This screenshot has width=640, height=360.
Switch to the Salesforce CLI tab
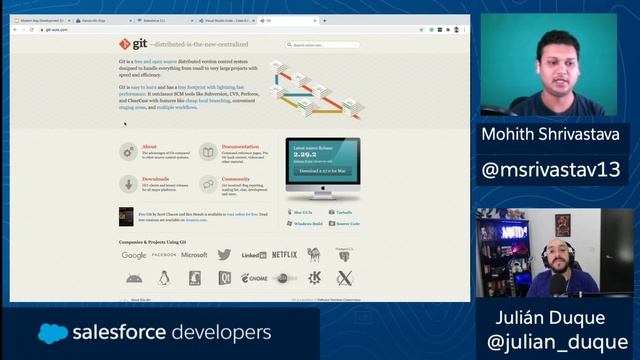(164, 20)
